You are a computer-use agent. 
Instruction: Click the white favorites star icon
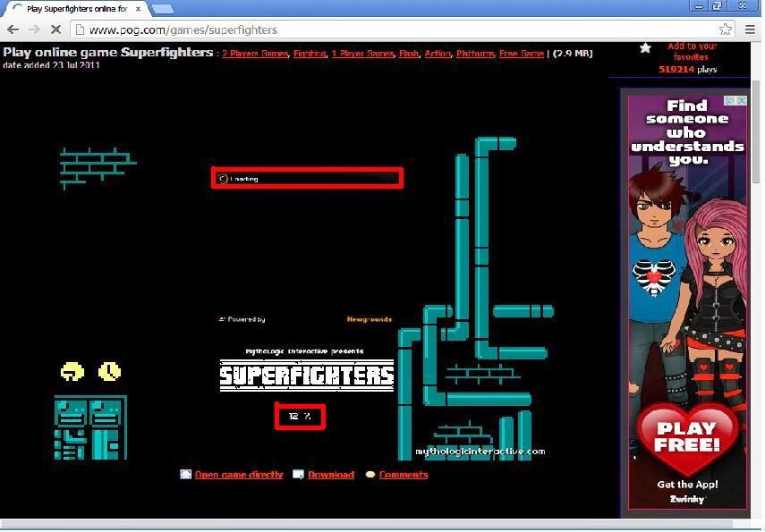(645, 47)
